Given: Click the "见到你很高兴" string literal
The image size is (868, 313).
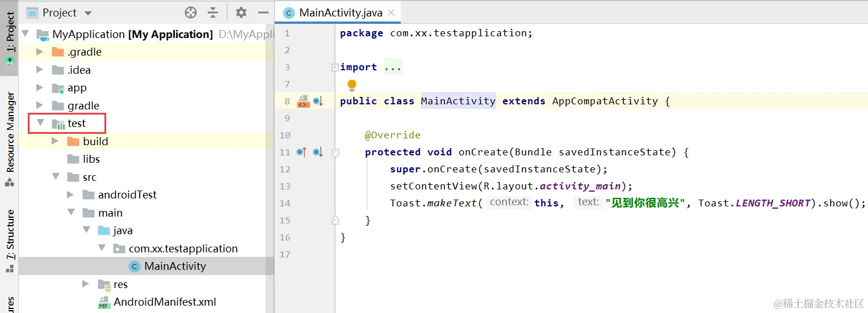Looking at the screenshot, I should 645,203.
